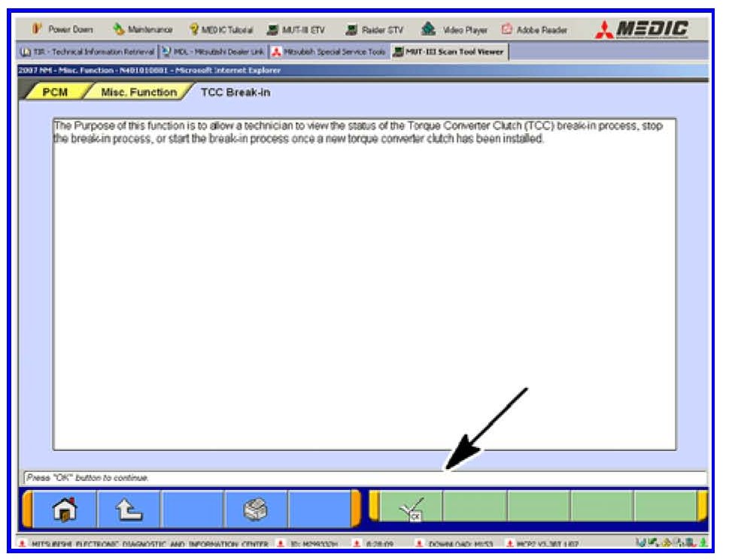
Task: Click the Power Down launcher icon
Action: pos(62,30)
